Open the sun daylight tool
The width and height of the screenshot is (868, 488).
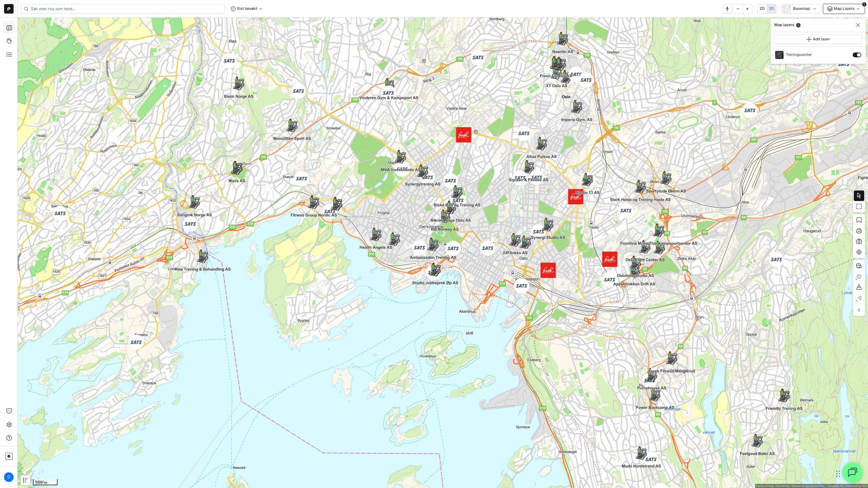(859, 277)
